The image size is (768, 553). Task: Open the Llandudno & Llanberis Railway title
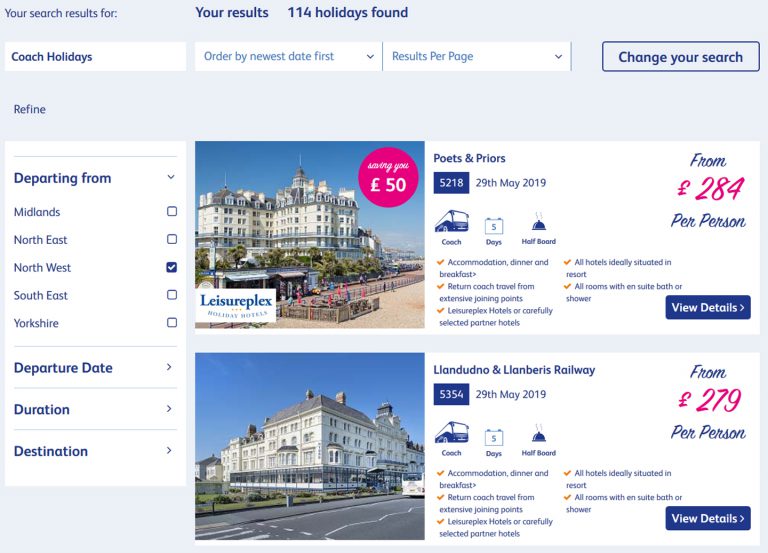click(x=514, y=370)
